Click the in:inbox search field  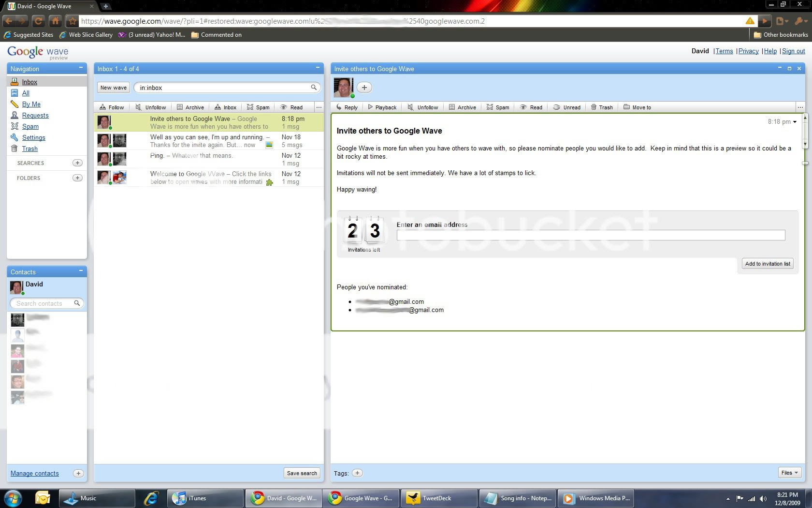(x=228, y=88)
